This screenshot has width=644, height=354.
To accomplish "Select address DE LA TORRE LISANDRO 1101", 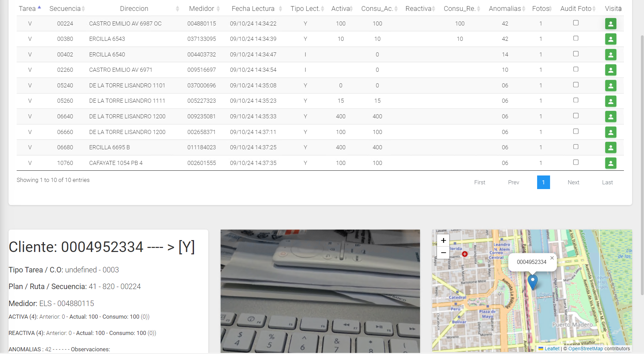I will coord(127,85).
